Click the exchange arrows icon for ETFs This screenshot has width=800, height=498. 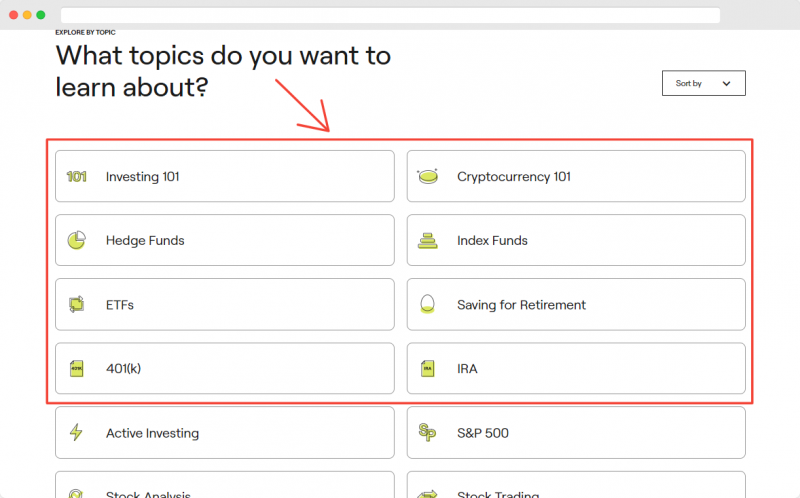[x=77, y=305]
